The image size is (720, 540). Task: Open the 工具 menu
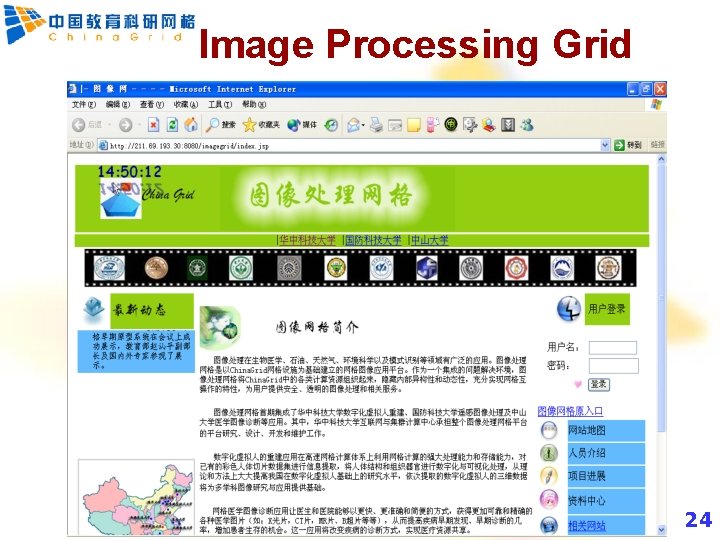click(220, 105)
